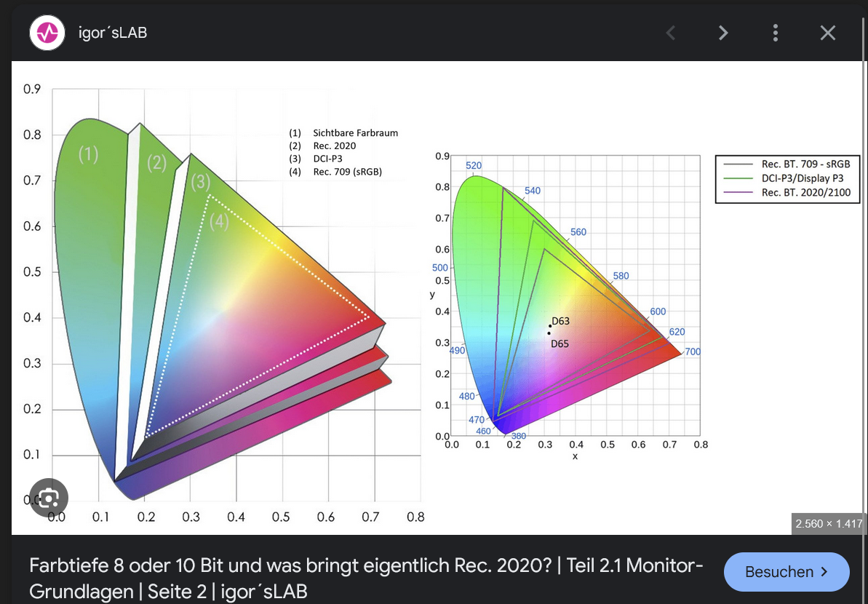Click the left navigation chevron

669,32
